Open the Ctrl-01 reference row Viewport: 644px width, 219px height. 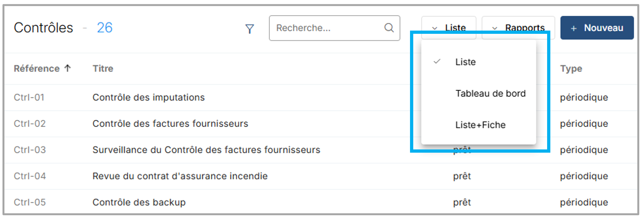[x=29, y=97]
